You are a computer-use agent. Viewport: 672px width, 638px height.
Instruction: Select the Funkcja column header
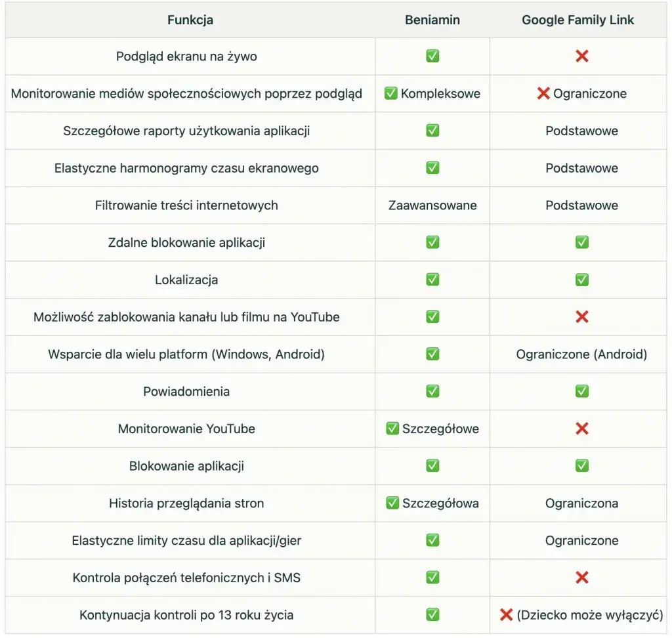click(190, 20)
